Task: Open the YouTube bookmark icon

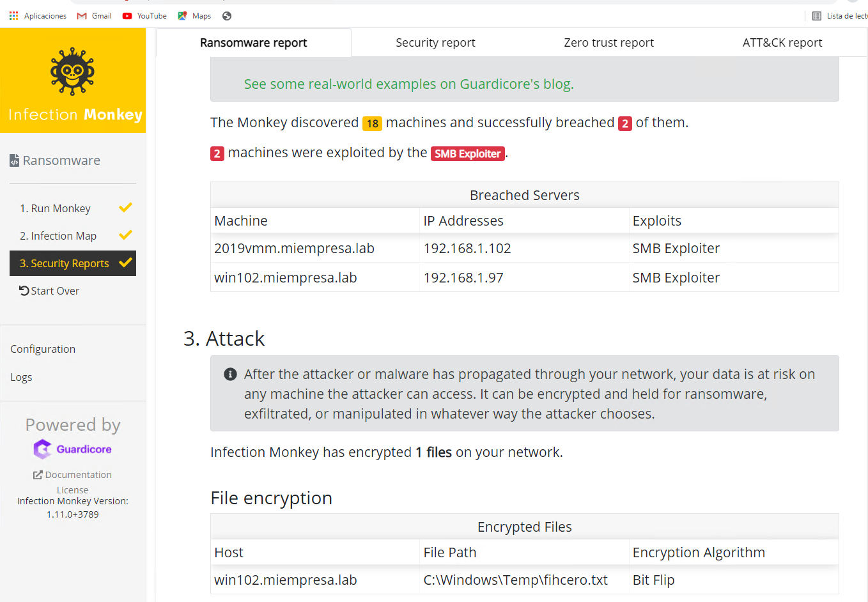Action: tap(127, 16)
